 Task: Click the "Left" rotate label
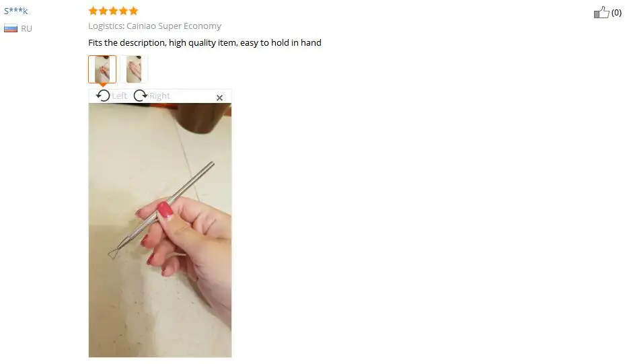click(119, 96)
